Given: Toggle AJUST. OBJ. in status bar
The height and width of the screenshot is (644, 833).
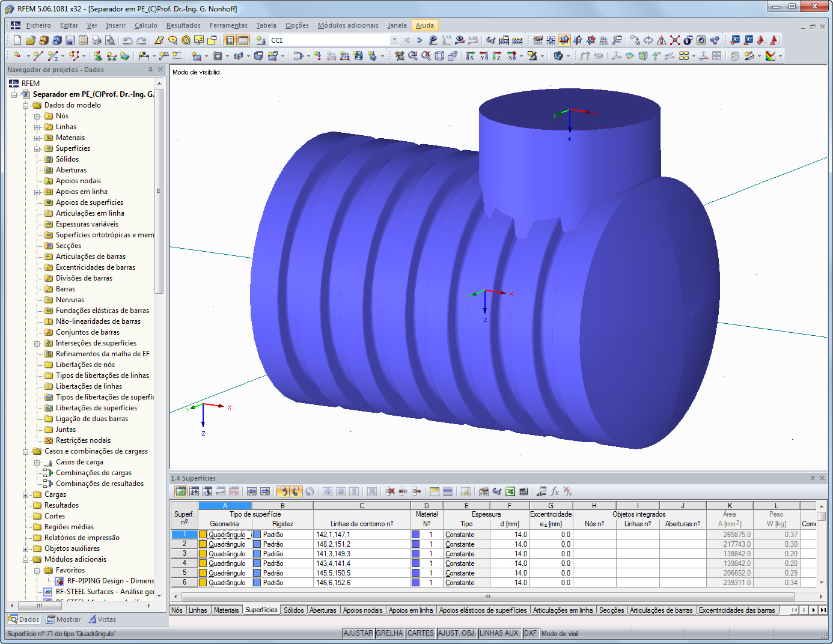Looking at the screenshot, I should [x=457, y=633].
